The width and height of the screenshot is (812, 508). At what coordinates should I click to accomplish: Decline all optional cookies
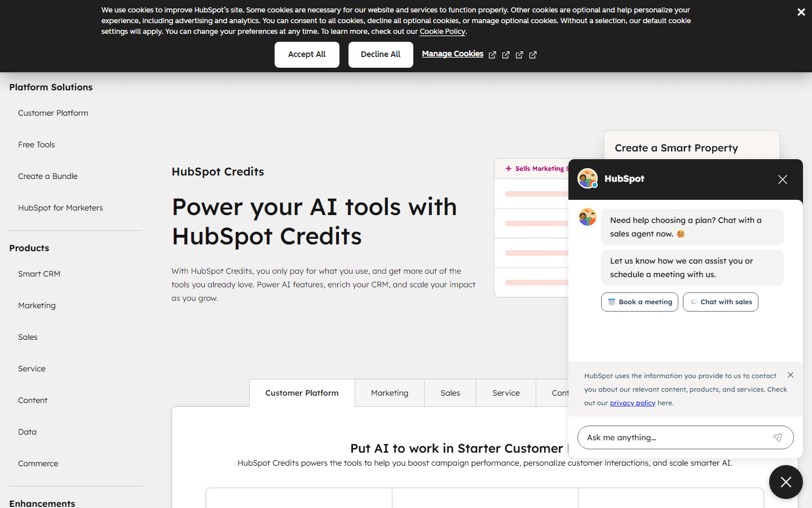click(381, 54)
